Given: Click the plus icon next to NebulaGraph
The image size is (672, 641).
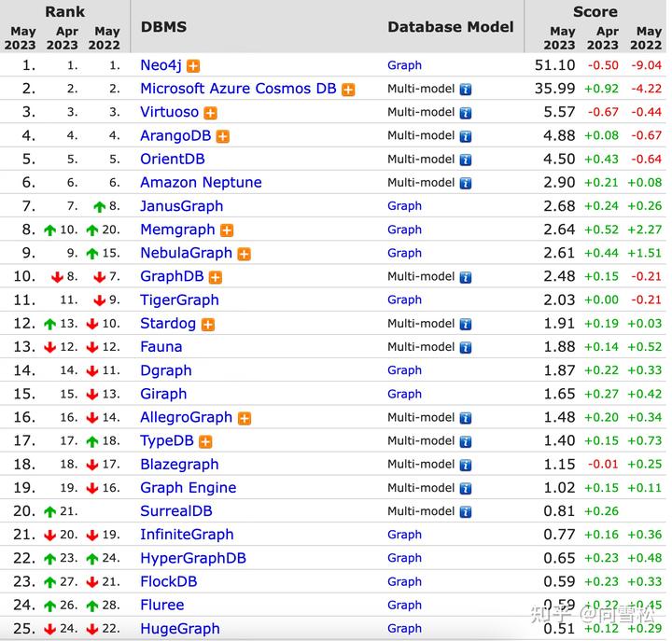Looking at the screenshot, I should tap(244, 254).
